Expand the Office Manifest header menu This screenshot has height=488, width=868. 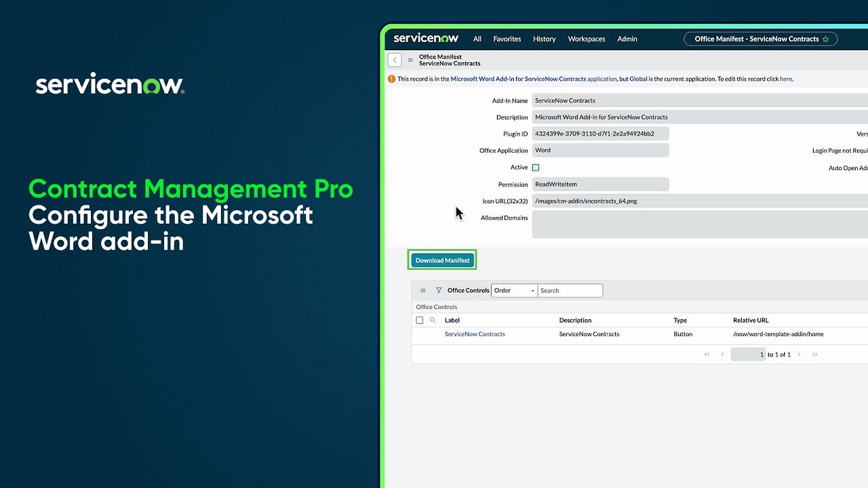pyautogui.click(x=411, y=60)
